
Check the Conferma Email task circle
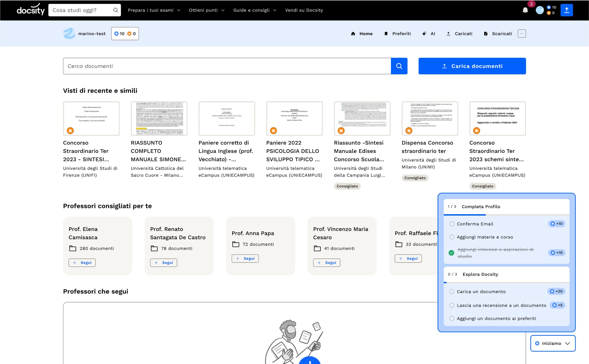pyautogui.click(x=451, y=224)
